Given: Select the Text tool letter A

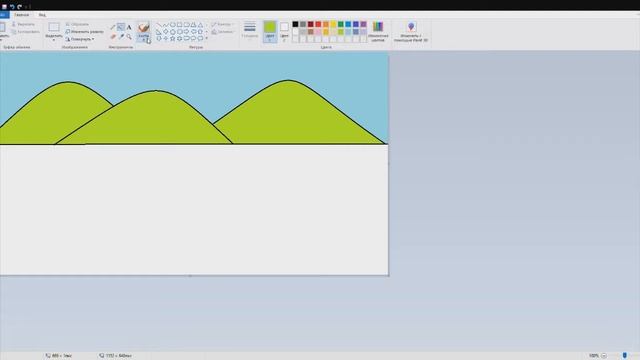Looking at the screenshot, I should tap(129, 27).
